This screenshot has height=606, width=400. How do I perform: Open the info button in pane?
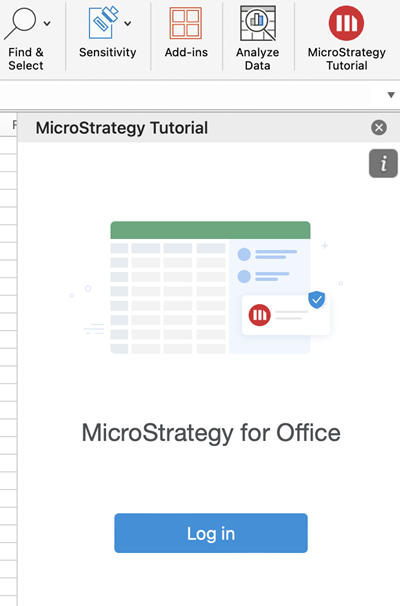point(383,163)
